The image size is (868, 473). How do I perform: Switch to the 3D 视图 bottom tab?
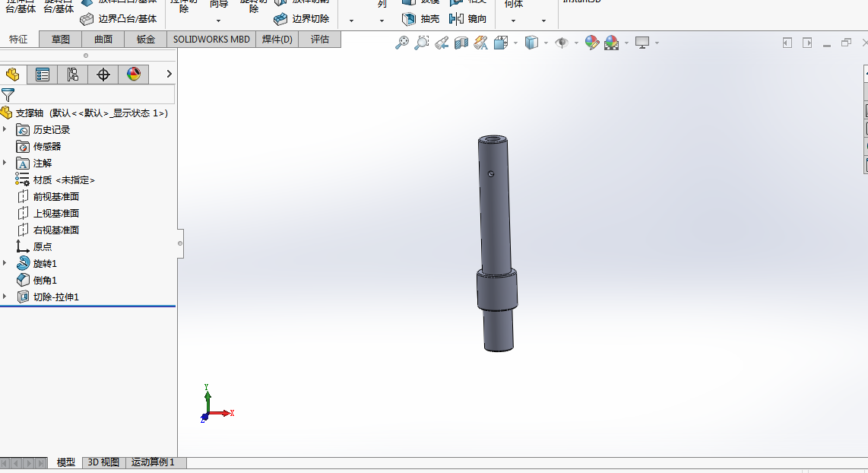[x=103, y=462]
